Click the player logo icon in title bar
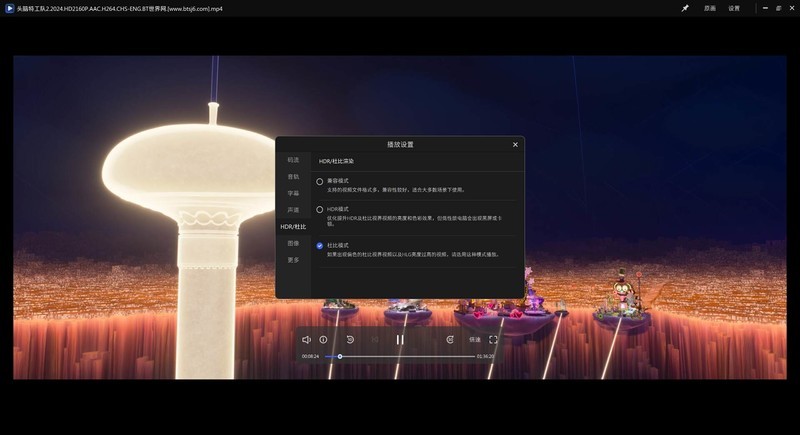This screenshot has height=435, width=800. [x=9, y=8]
